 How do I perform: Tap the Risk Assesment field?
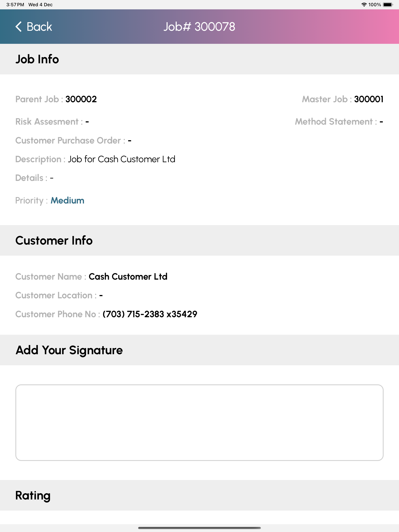coord(52,122)
